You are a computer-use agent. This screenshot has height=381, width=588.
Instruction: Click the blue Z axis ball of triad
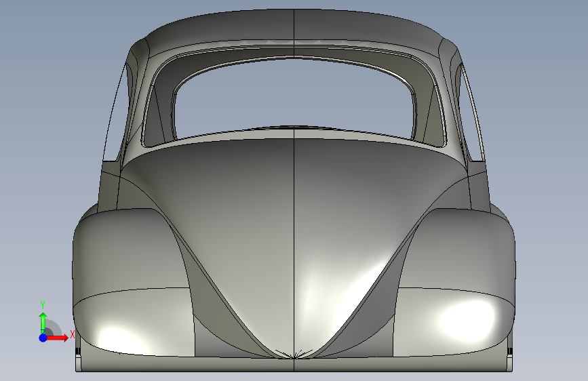[43, 338]
